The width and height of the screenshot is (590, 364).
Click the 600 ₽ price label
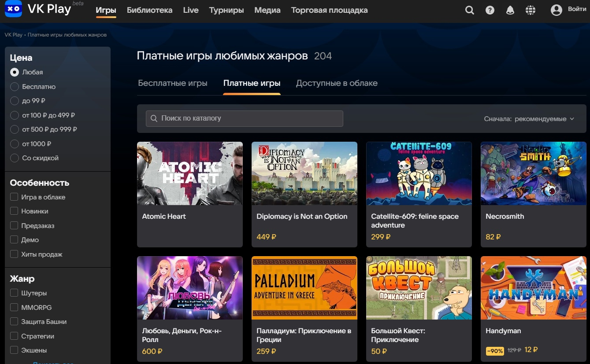(152, 351)
